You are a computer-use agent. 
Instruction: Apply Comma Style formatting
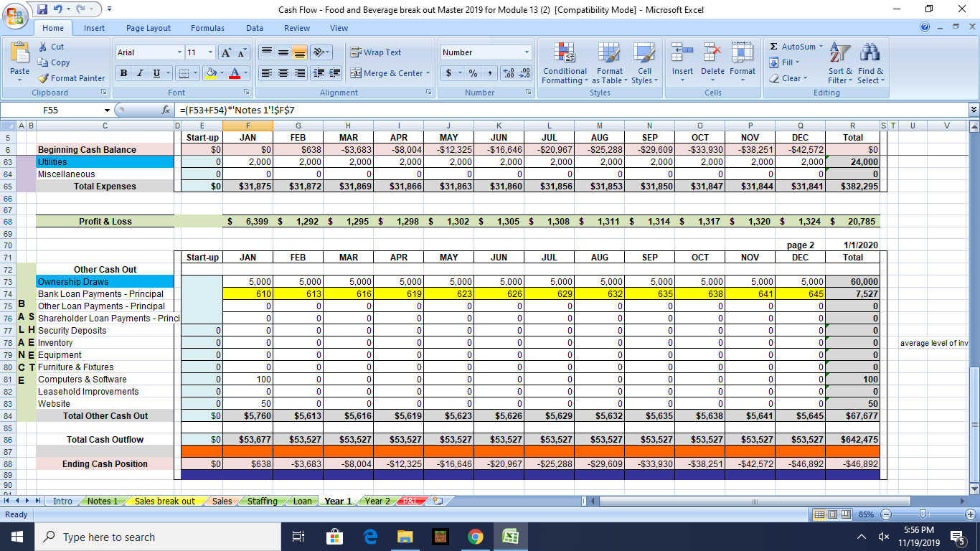point(489,73)
